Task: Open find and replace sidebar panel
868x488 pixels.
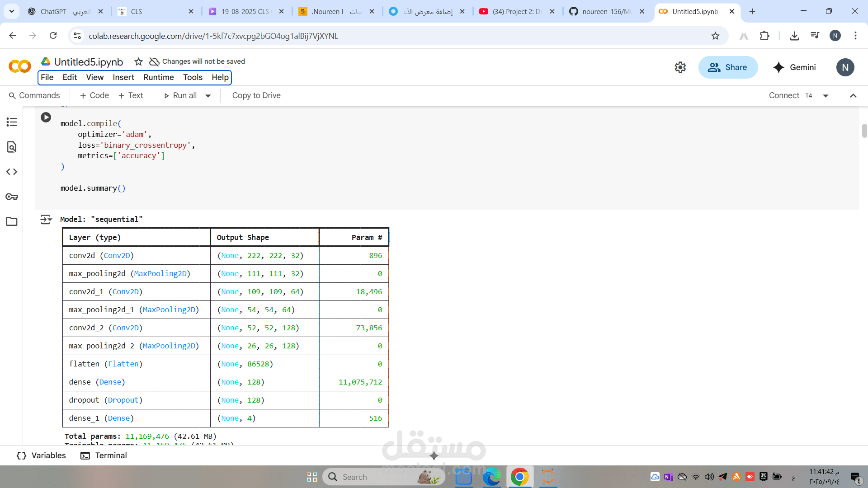Action: coord(12,147)
